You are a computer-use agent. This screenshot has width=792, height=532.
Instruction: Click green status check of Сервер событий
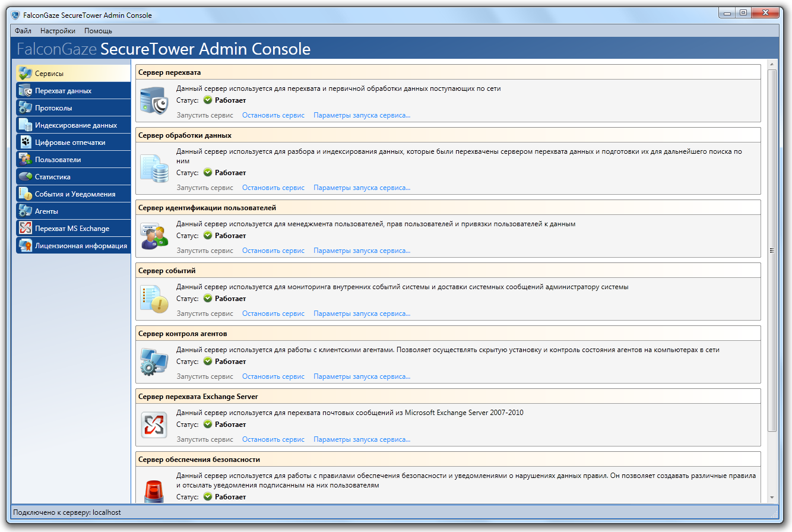pyautogui.click(x=208, y=299)
